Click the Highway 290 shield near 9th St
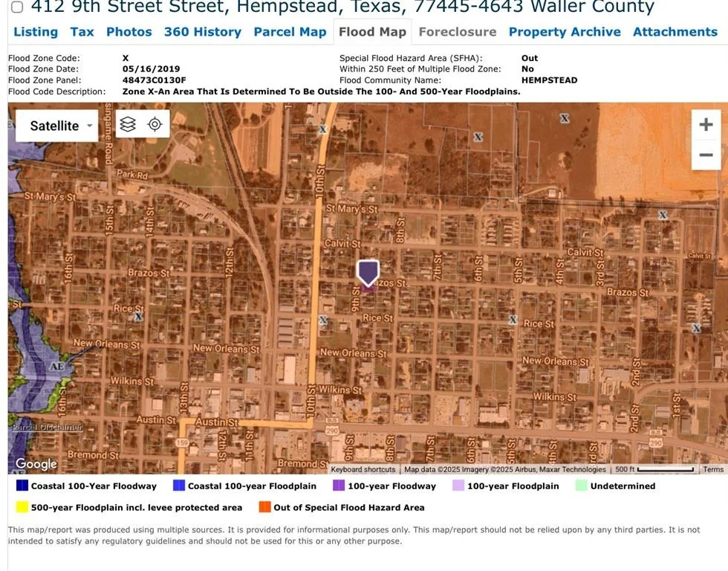 [332, 430]
